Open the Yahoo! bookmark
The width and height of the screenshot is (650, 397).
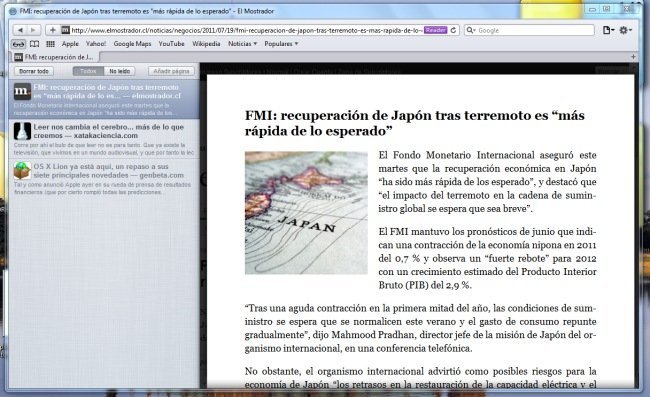click(x=96, y=44)
